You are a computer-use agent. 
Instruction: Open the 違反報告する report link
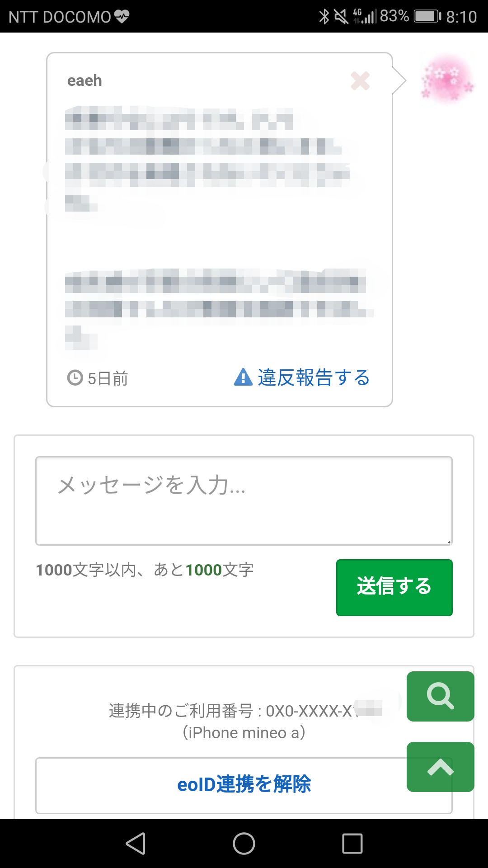click(314, 377)
